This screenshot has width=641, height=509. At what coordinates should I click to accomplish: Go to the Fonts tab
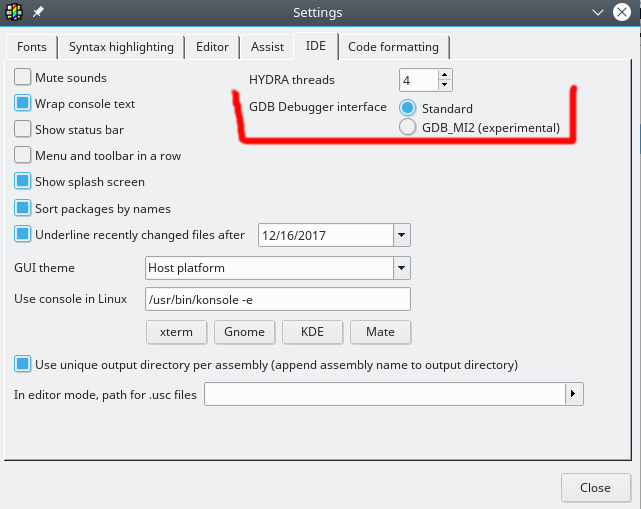[30, 47]
